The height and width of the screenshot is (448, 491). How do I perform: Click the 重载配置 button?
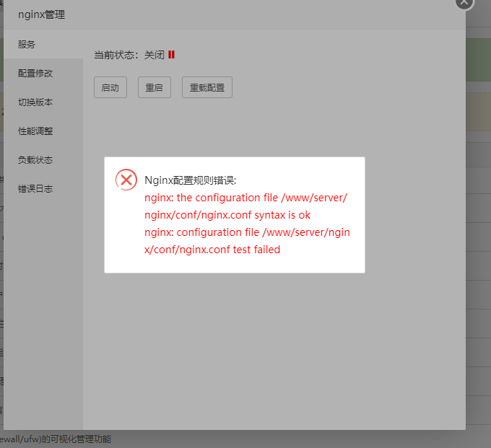click(x=207, y=87)
